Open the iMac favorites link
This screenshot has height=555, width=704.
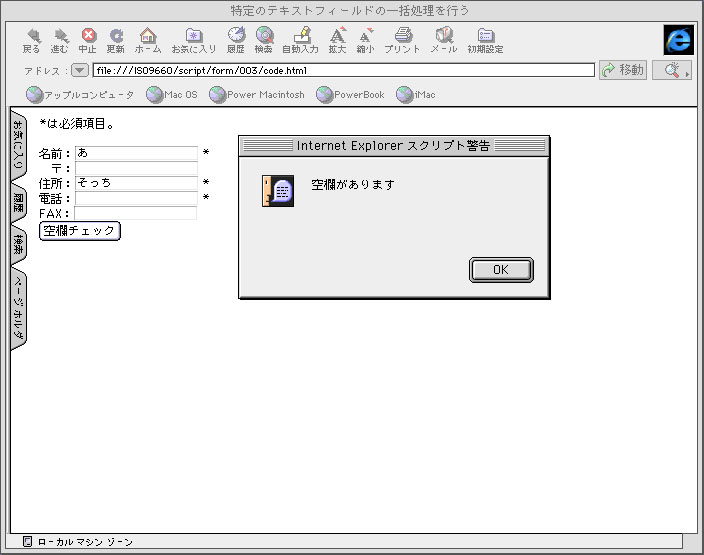416,95
